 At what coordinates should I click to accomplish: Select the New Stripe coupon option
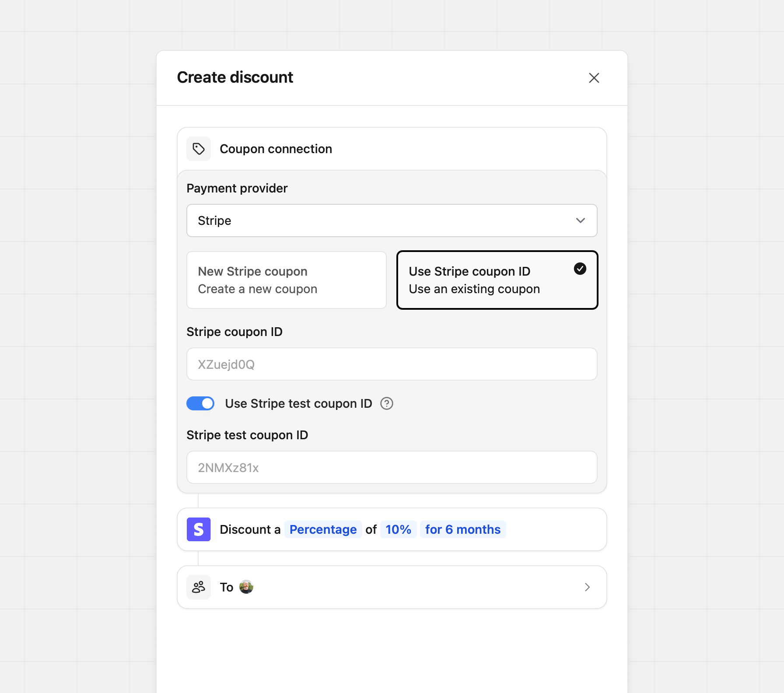click(287, 280)
